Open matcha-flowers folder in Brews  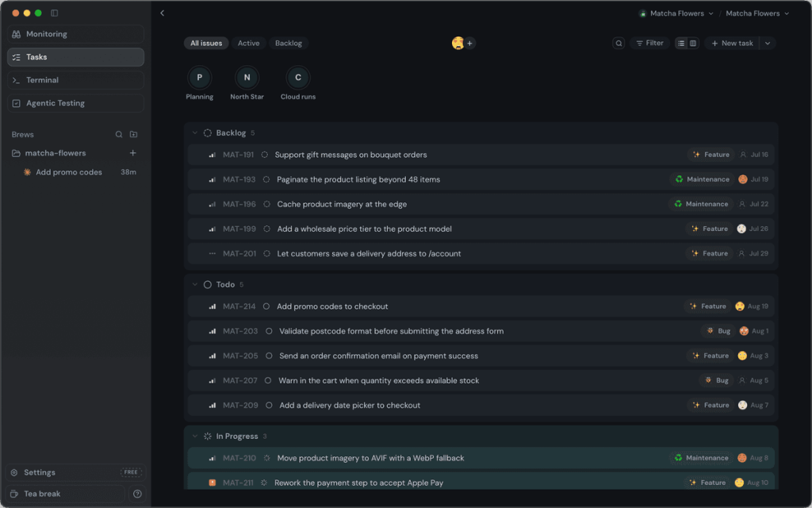[56, 153]
